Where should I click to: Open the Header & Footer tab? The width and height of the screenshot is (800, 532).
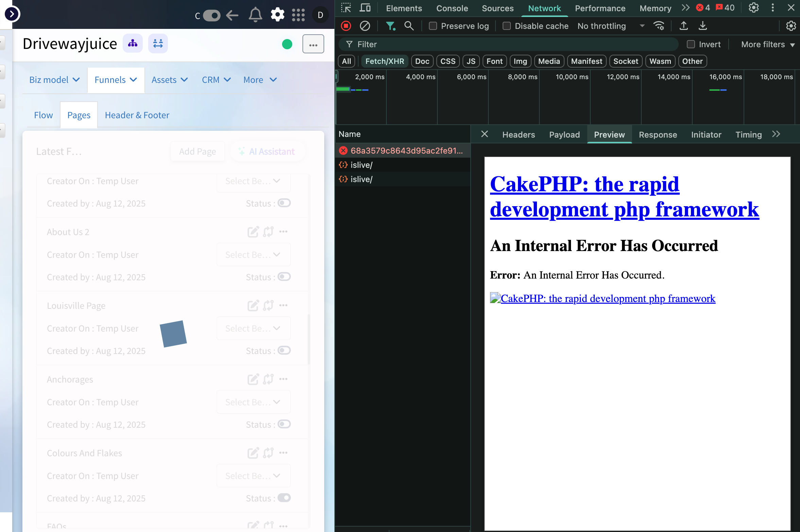tap(137, 115)
